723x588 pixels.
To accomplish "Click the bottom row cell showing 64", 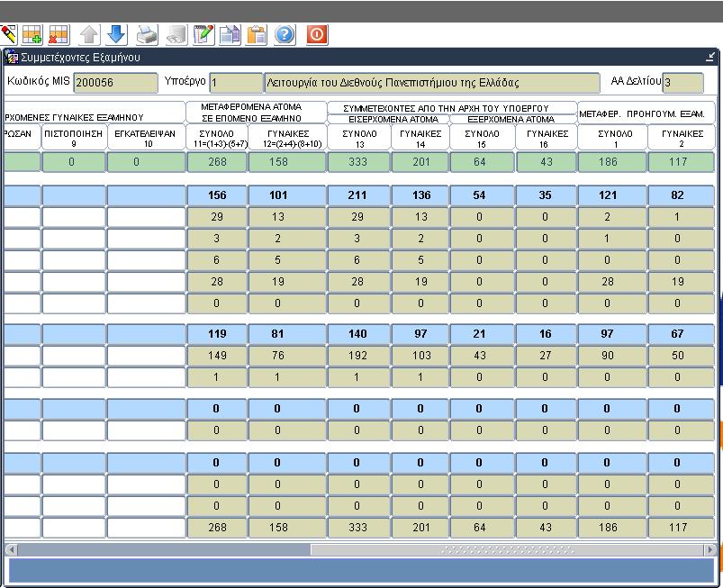I will tap(482, 528).
